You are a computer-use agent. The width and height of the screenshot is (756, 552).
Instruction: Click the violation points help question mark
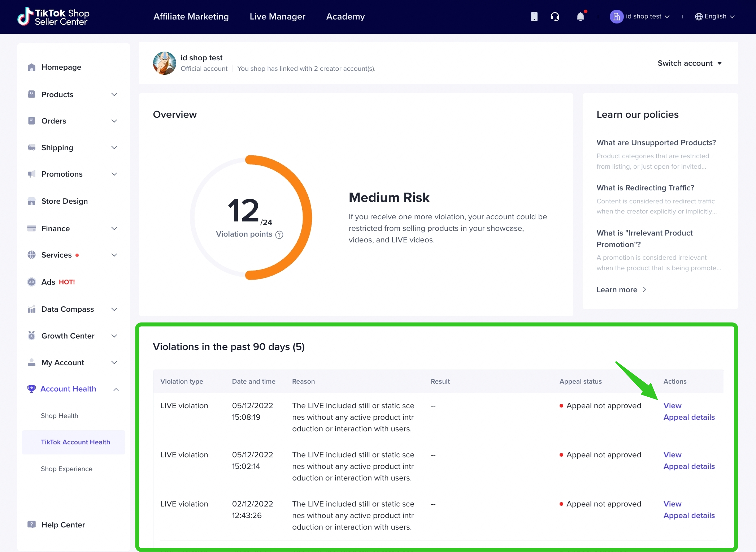tap(279, 235)
